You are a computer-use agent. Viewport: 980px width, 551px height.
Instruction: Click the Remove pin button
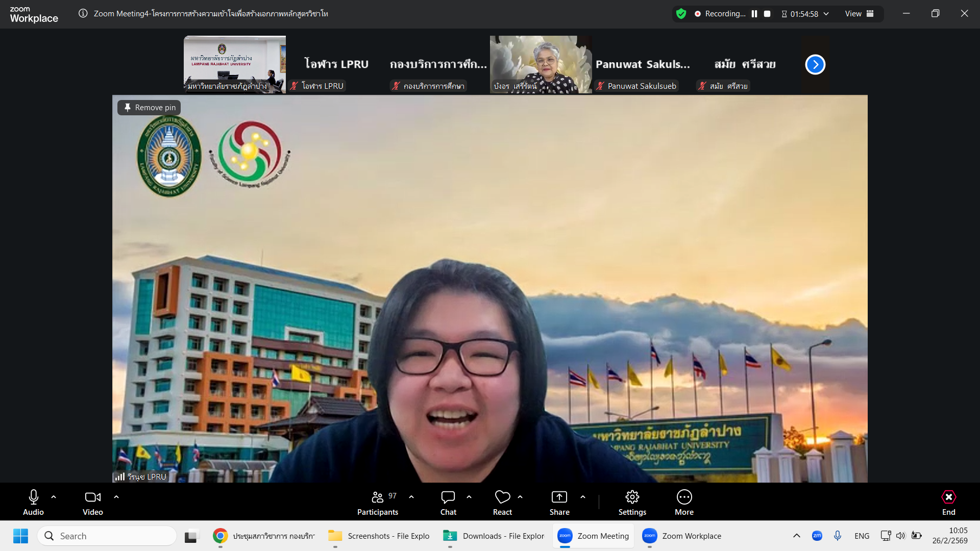point(150,108)
